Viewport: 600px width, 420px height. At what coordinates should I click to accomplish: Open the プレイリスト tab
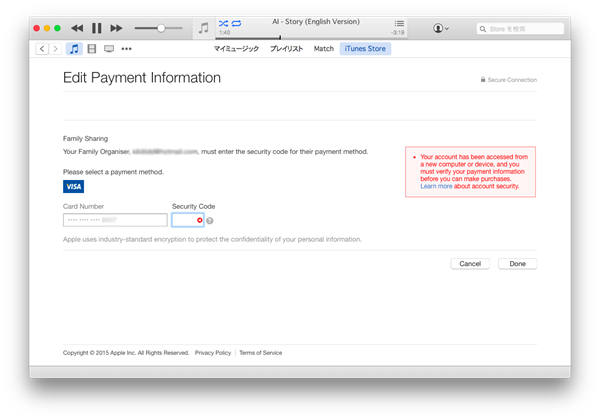(286, 49)
